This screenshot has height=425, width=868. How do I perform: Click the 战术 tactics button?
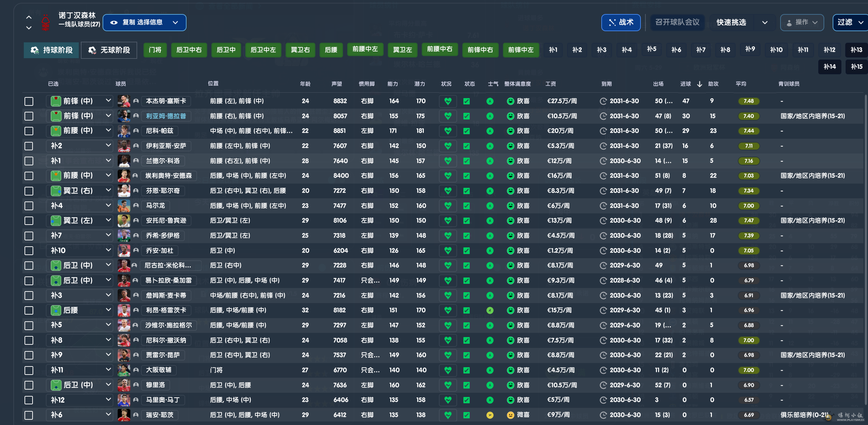[621, 22]
